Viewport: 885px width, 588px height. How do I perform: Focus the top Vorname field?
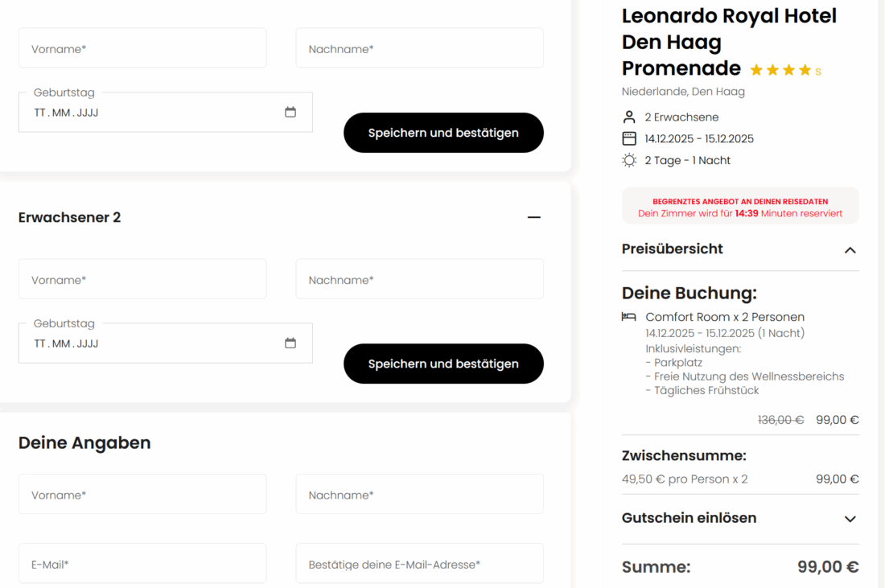click(142, 49)
